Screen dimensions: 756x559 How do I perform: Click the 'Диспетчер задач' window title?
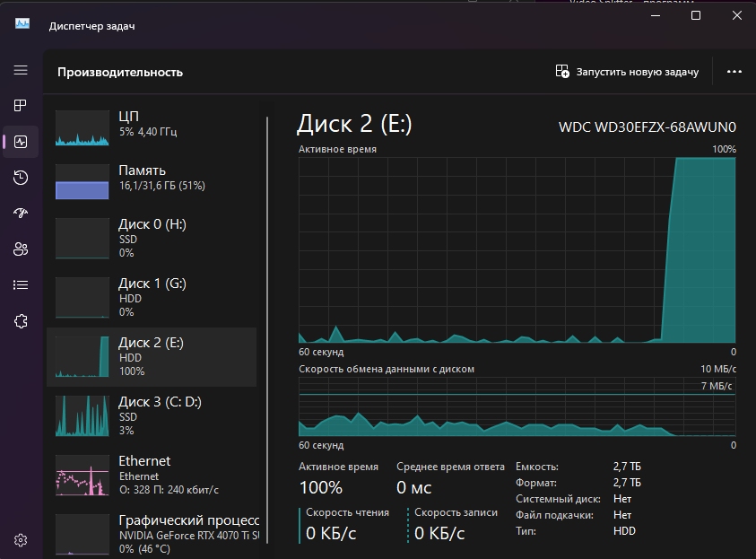tap(91, 26)
